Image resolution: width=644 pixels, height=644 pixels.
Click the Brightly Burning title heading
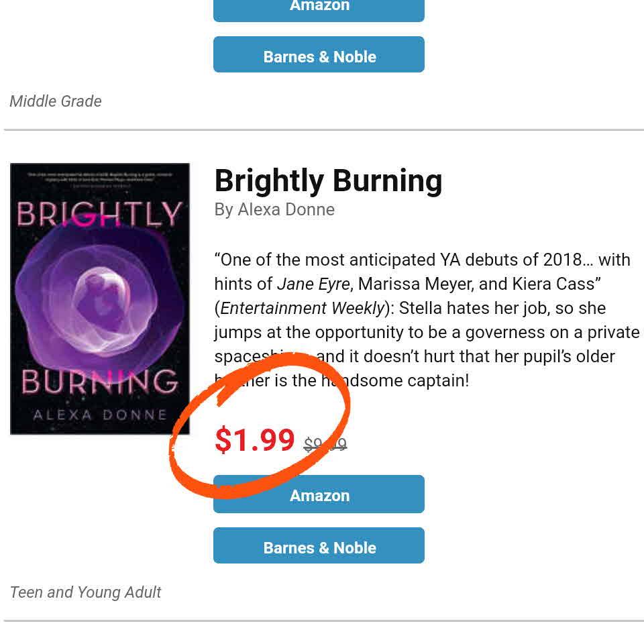coord(328,181)
